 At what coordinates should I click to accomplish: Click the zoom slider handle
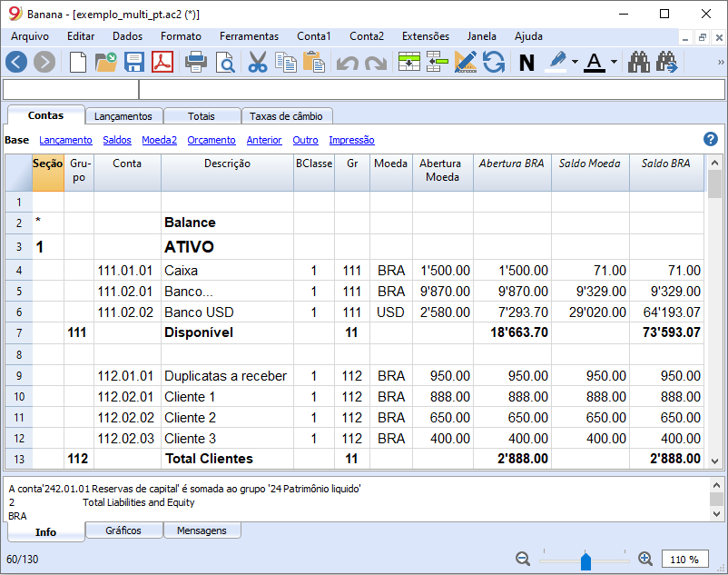click(585, 560)
